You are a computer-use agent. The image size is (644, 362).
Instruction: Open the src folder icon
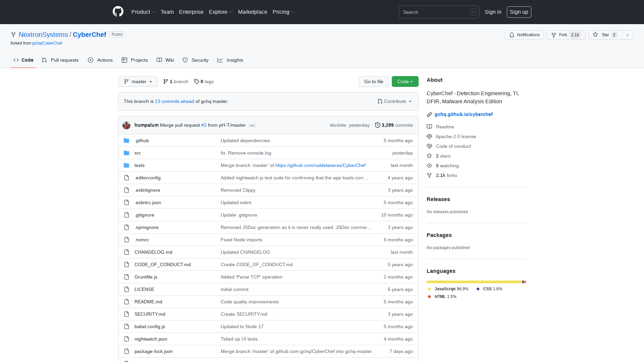click(x=126, y=153)
